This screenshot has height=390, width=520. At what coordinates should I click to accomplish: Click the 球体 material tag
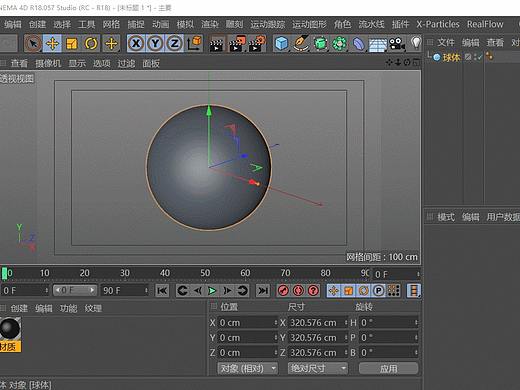coord(489,57)
